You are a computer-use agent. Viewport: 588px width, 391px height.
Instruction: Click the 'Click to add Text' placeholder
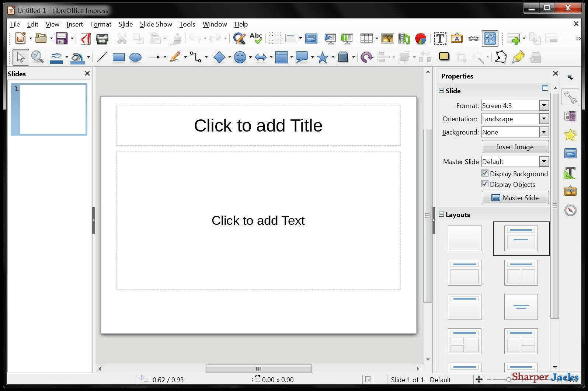click(258, 220)
